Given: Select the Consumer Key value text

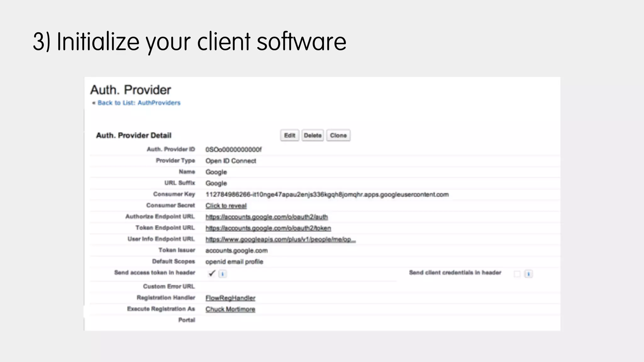Looking at the screenshot, I should [x=327, y=195].
